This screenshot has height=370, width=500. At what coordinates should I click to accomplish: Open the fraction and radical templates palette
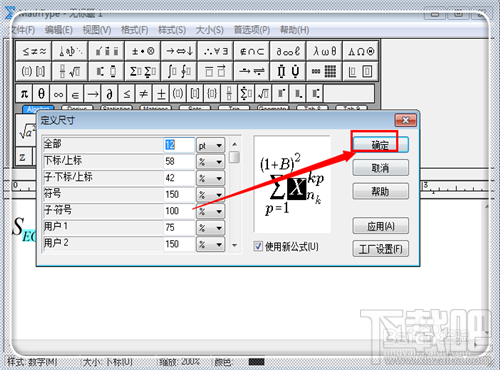pyautogui.click(x=70, y=71)
